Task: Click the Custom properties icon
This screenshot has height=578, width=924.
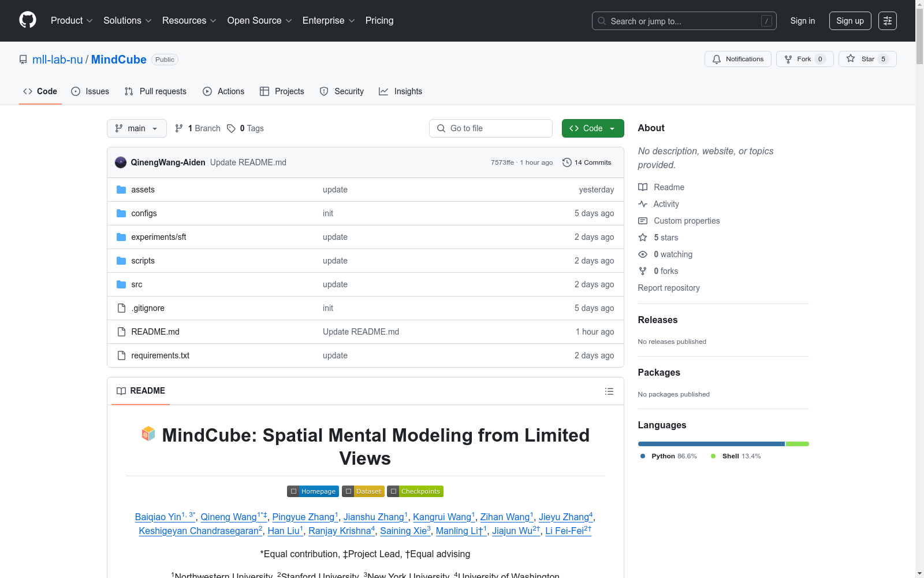Action: coord(643,221)
